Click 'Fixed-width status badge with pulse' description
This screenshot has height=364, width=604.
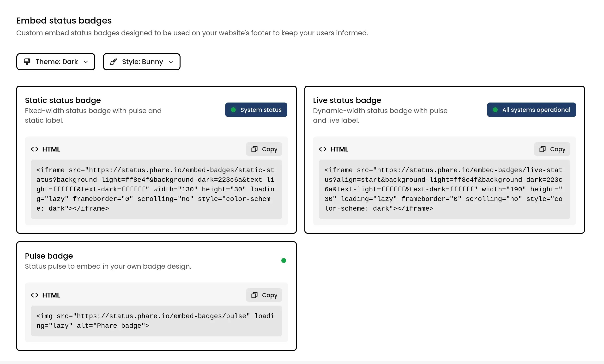coord(93,115)
